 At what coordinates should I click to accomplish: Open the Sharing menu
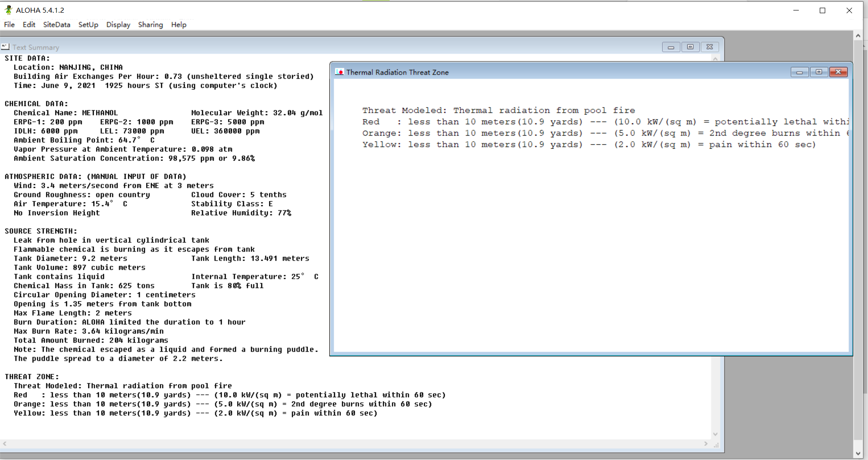tap(151, 25)
